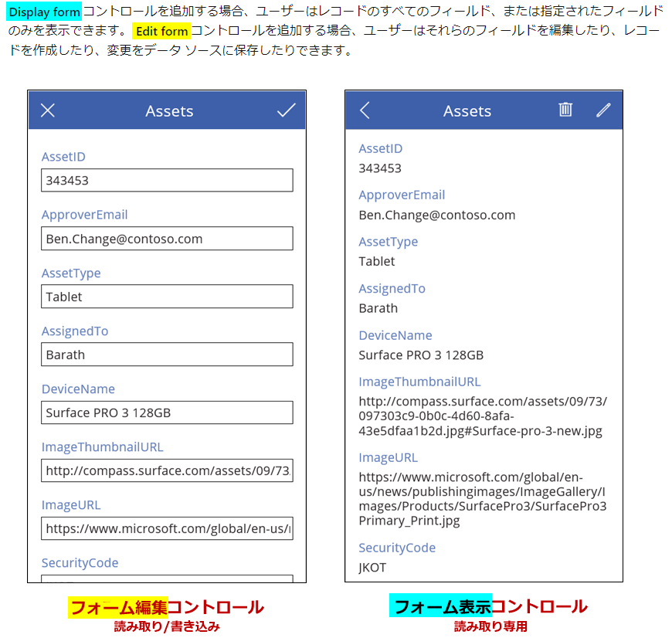Delete the record with the trash icon
The width and height of the screenshot is (672, 638).
point(565,110)
